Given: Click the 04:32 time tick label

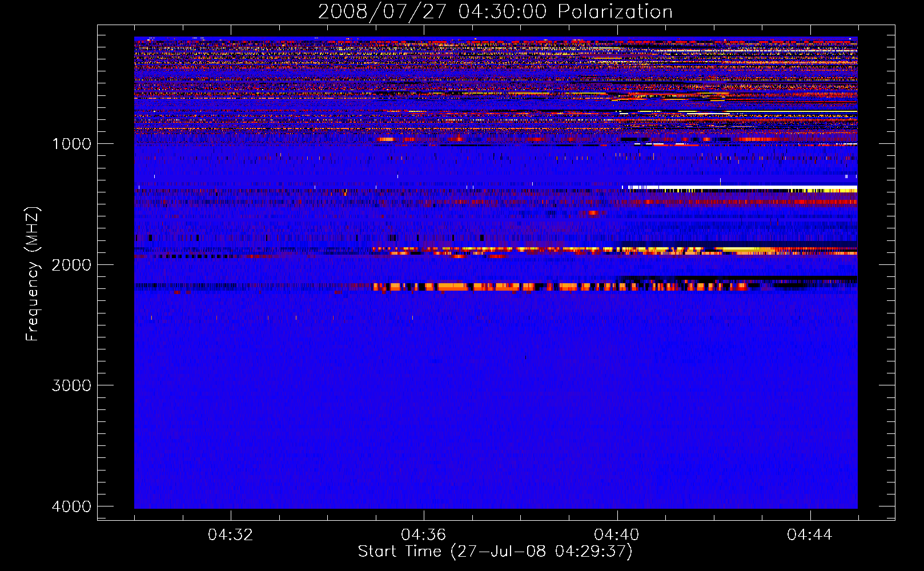Looking at the screenshot, I should tap(231, 534).
